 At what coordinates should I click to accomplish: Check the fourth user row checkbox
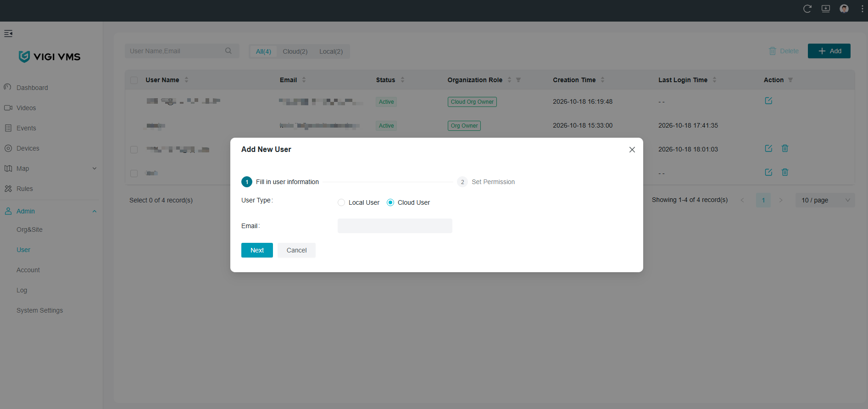(x=134, y=174)
